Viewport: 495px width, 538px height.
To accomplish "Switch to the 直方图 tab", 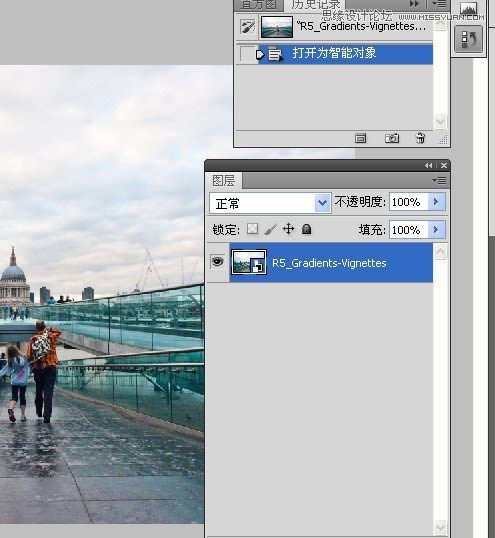I will coord(258,5).
